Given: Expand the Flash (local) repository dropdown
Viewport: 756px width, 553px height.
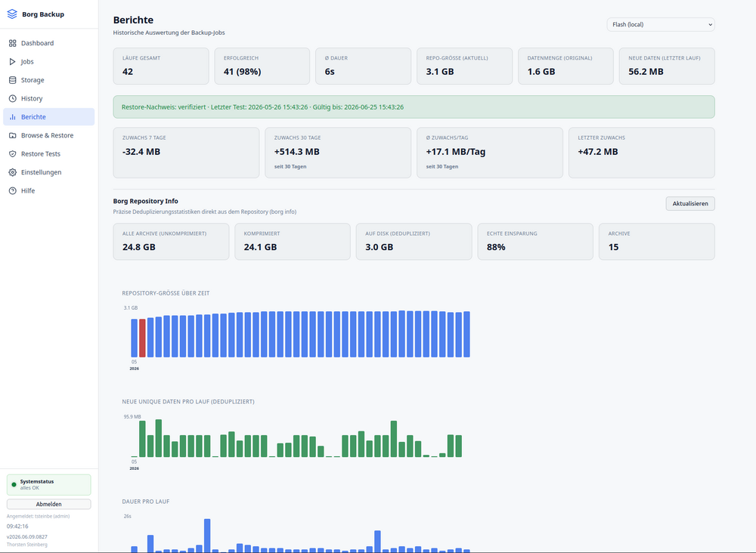Looking at the screenshot, I should (x=661, y=25).
